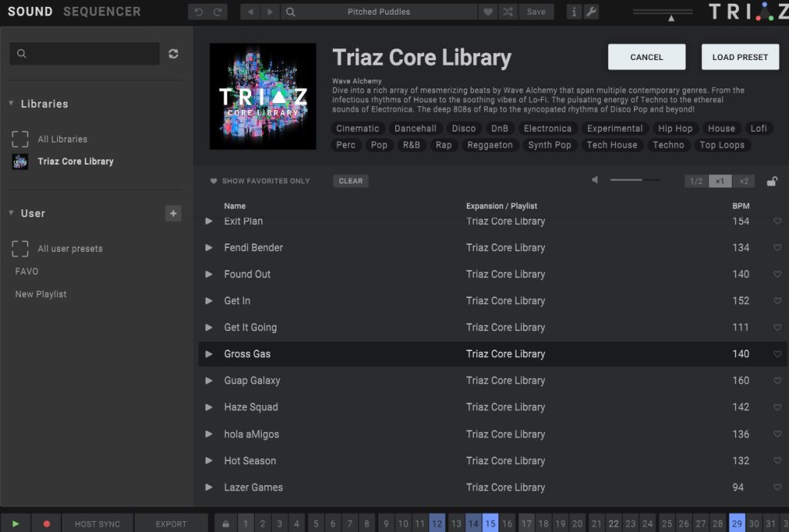Collapse the Libraries section
Screen dimensions: 789x532
[12, 104]
